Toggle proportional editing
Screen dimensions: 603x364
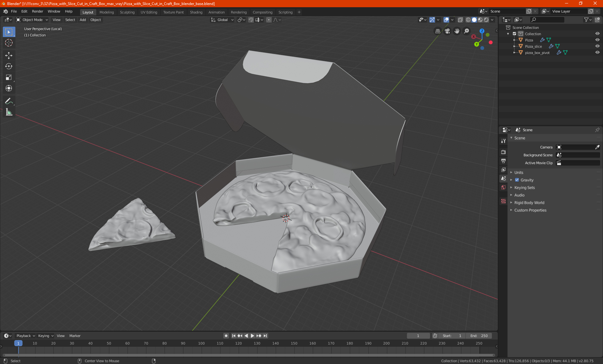point(269,20)
